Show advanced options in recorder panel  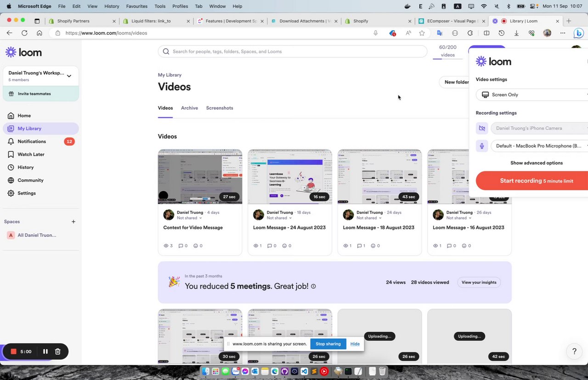[x=537, y=163]
